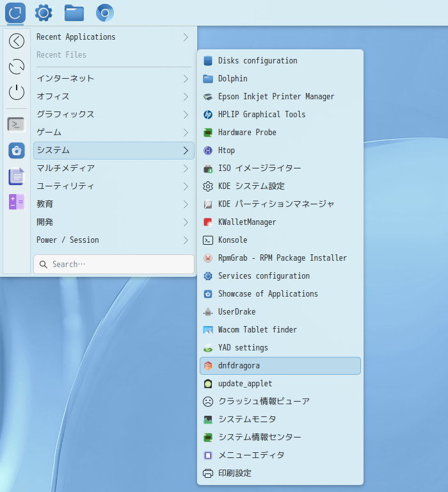This screenshot has width=448, height=492.
Task: Open メニューエディタ entry
Action: (280, 455)
